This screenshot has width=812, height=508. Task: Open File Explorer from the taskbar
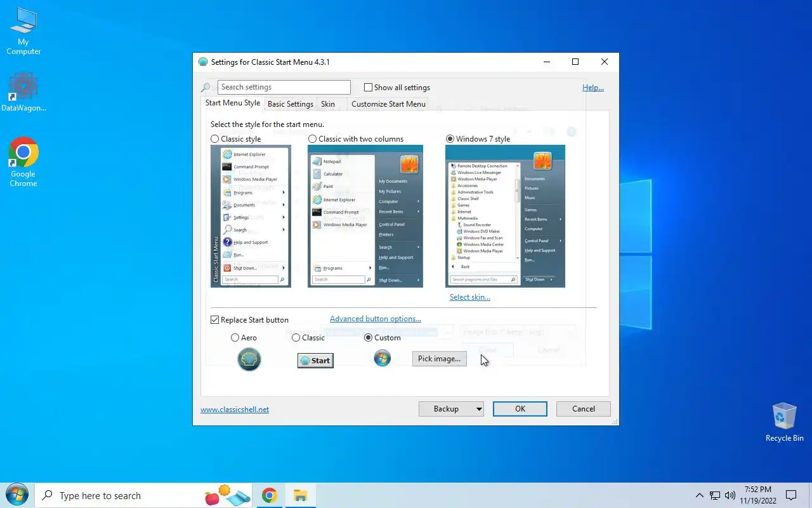pyautogui.click(x=300, y=496)
